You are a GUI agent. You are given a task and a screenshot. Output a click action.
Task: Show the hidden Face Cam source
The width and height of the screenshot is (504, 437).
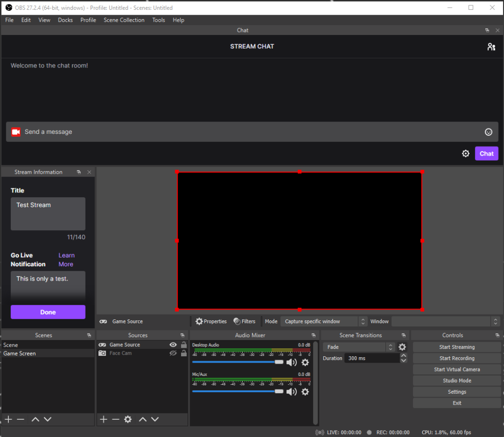173,353
